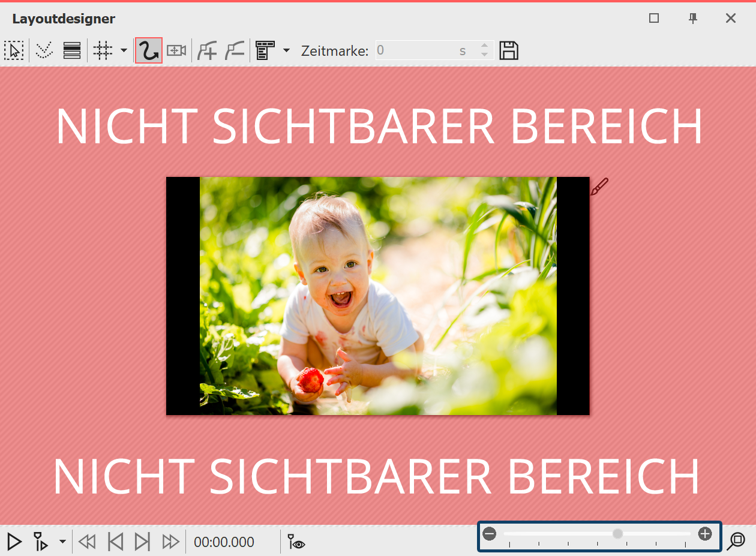
Task: Click the camera pan and zoom icon
Action: (x=175, y=50)
